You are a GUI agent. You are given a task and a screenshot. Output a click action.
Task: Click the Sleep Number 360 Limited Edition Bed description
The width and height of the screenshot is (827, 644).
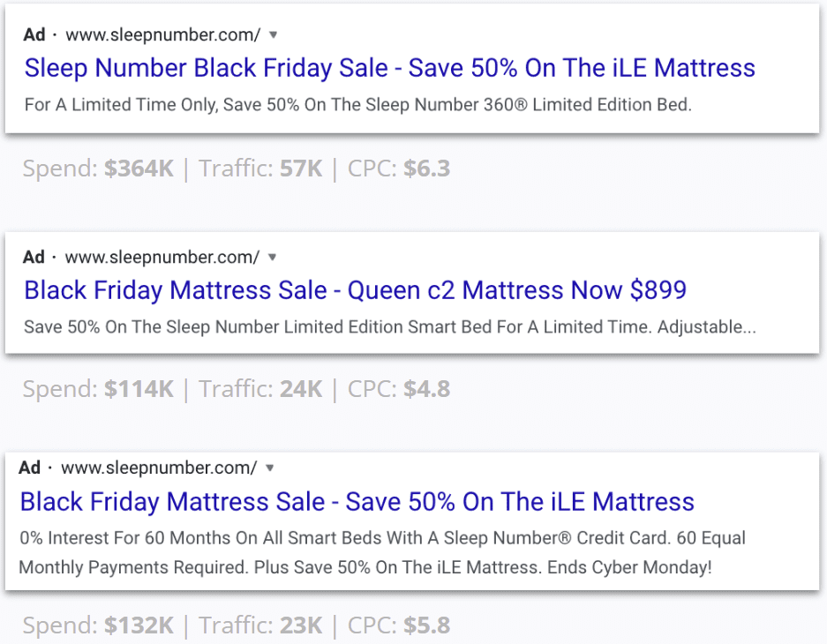coord(357,105)
